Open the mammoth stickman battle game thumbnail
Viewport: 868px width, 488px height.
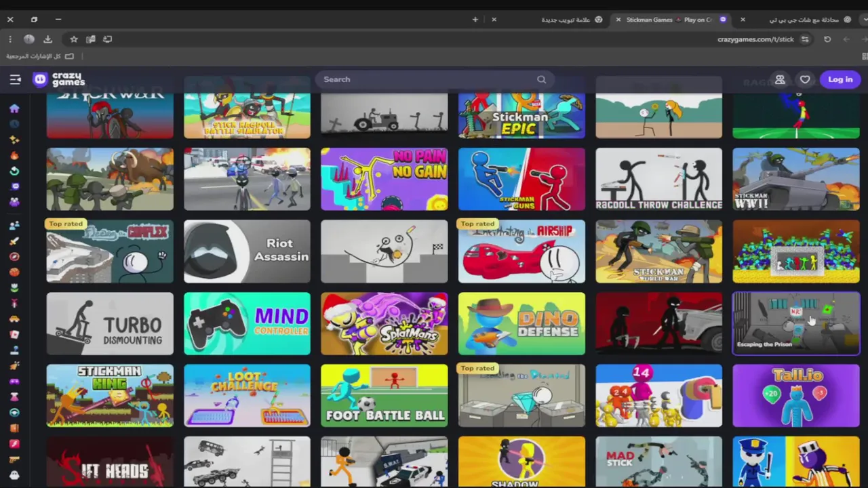[110, 179]
